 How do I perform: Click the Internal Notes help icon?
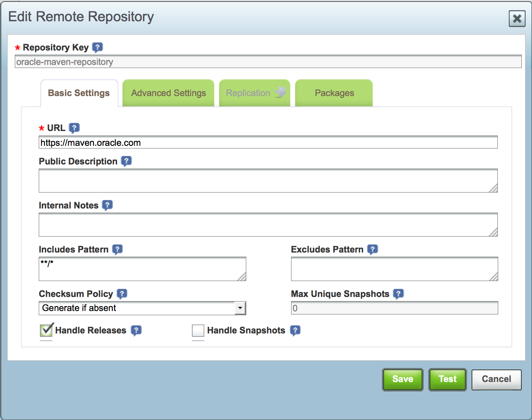click(108, 205)
